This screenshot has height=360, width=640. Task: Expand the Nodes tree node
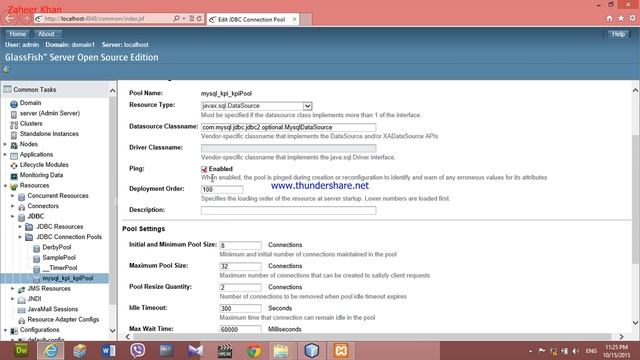pos(5,144)
